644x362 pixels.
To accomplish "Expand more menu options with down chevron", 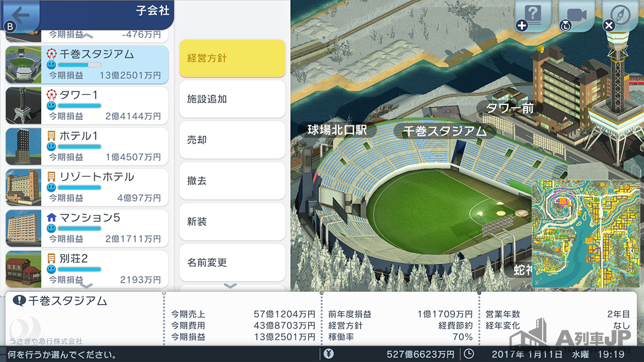I will point(230,286).
